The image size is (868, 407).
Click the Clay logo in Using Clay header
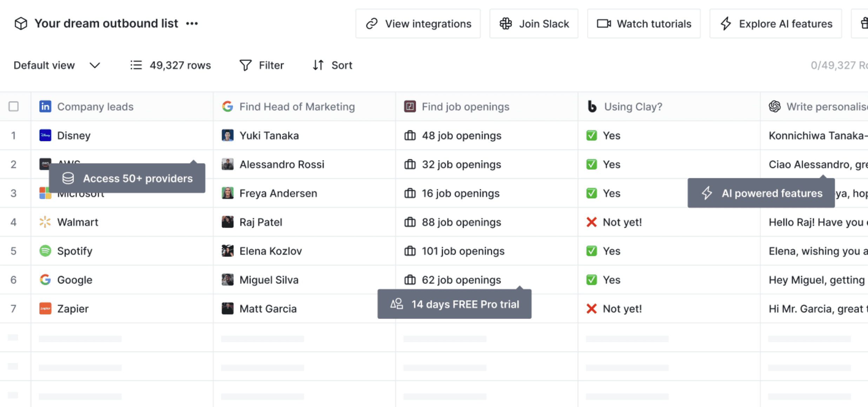(592, 106)
